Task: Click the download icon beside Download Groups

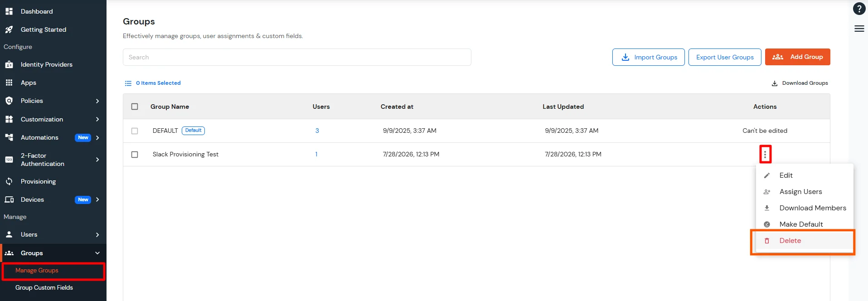Action: pos(775,83)
